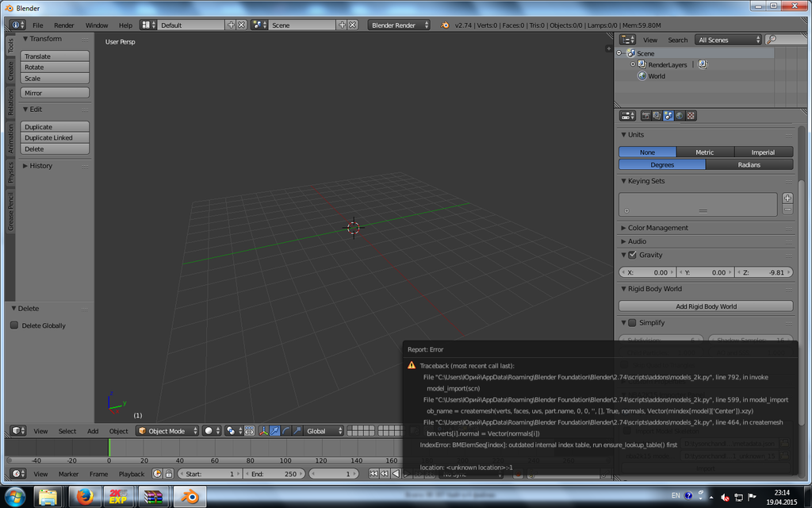Expand the Audio panel
The height and width of the screenshot is (508, 812).
(637, 241)
